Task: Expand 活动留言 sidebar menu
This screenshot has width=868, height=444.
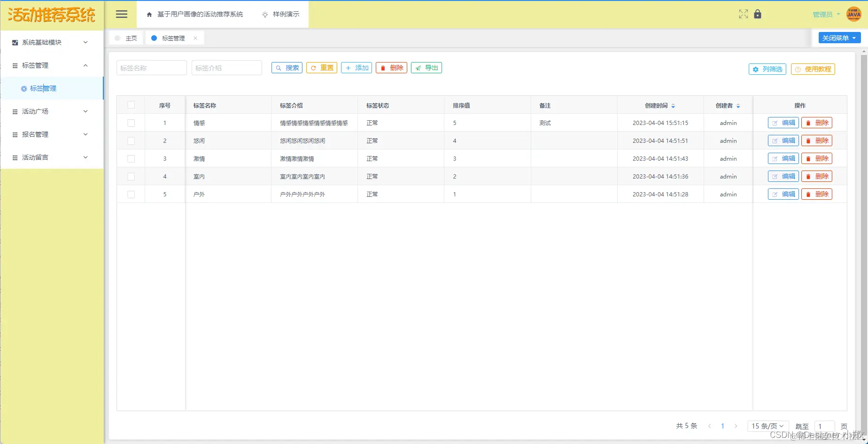Action: coord(52,157)
